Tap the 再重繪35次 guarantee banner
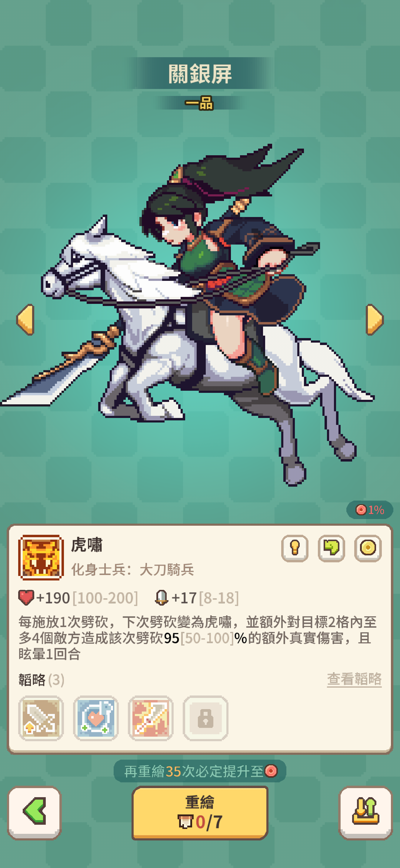Screen dimensions: 400x868 tap(200, 771)
